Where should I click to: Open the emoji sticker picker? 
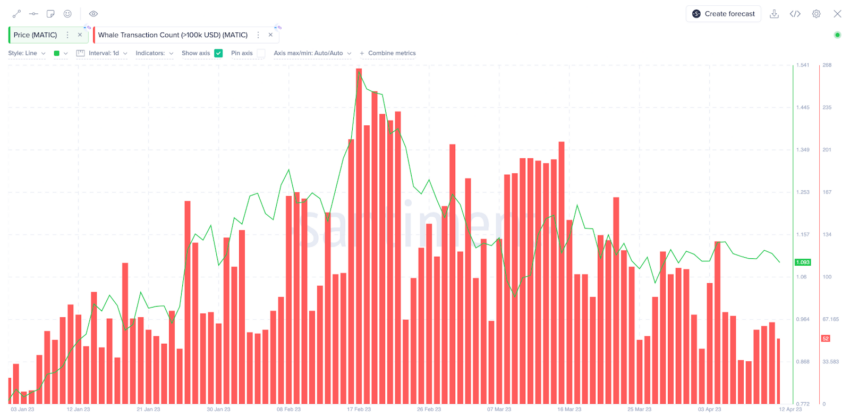coord(67,14)
